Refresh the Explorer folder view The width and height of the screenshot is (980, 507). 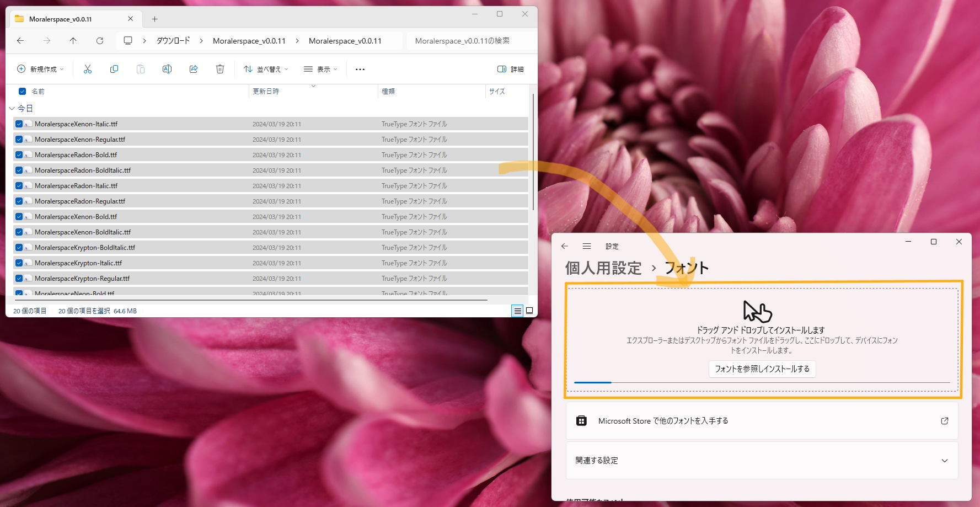coord(100,41)
